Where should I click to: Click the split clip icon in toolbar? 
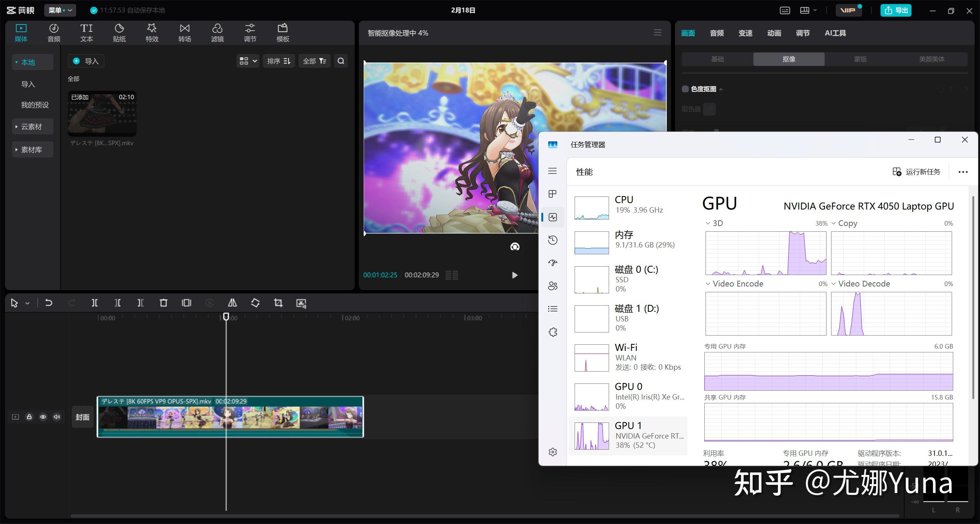click(x=94, y=303)
